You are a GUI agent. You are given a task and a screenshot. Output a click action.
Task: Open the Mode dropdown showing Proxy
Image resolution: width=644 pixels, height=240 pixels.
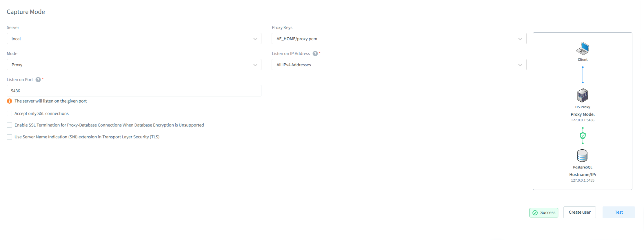[x=134, y=65]
